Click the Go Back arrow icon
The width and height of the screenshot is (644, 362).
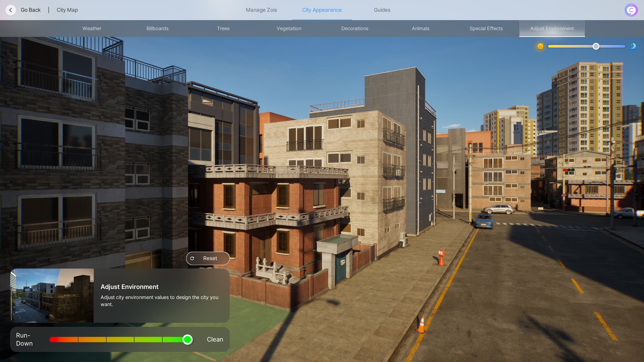11,10
